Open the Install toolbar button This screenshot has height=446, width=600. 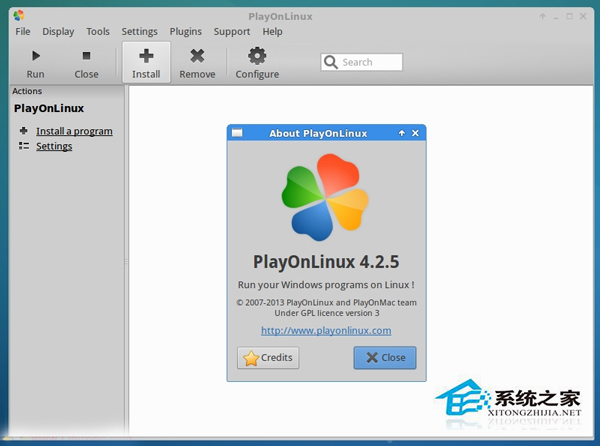tap(146, 63)
